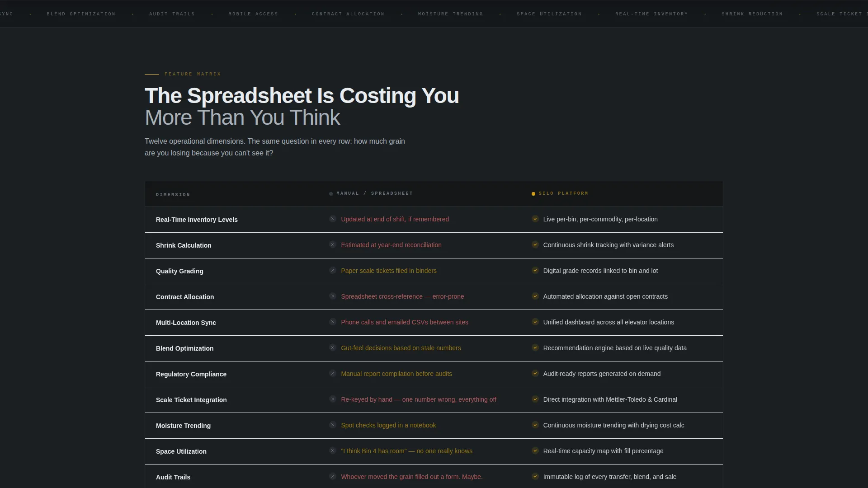
Task: Select the "Real-Time Inventory Levels" row label
Action: pyautogui.click(x=197, y=220)
